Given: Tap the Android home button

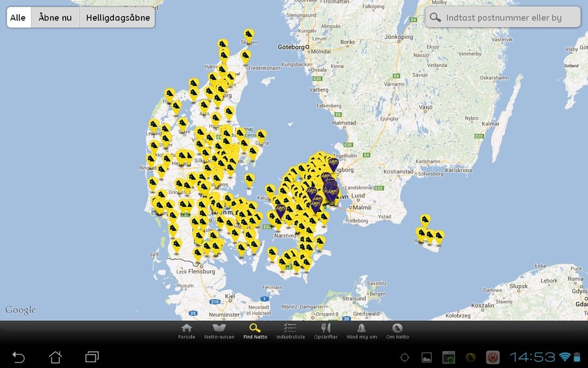Looking at the screenshot, I should [x=56, y=357].
